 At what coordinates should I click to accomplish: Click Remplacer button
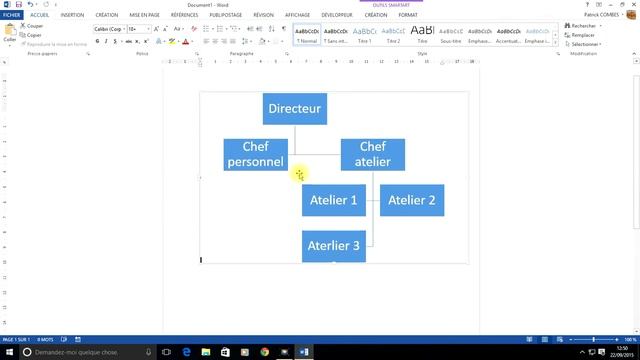(580, 35)
